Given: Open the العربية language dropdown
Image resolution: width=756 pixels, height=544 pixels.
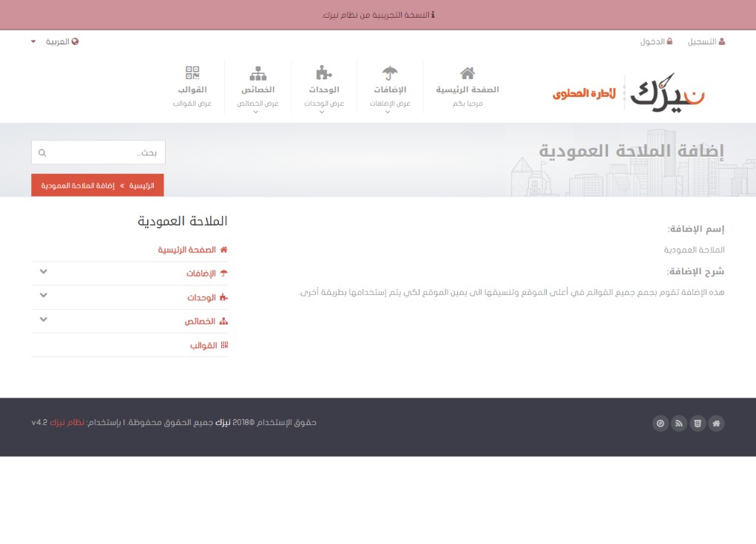Looking at the screenshot, I should click(x=55, y=41).
